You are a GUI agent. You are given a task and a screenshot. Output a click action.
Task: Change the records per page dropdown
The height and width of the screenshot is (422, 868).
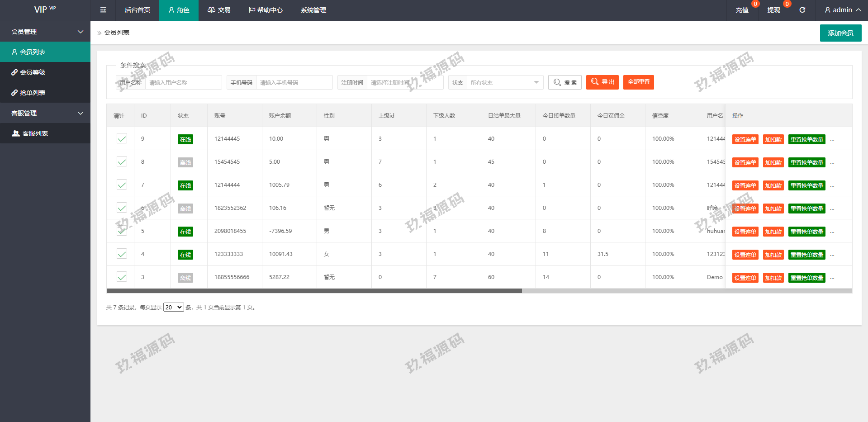(173, 308)
